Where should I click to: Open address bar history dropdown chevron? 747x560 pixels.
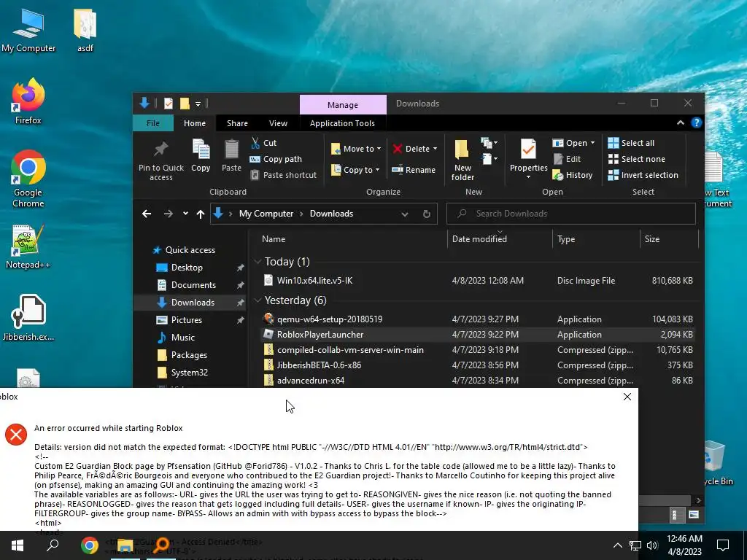(404, 214)
